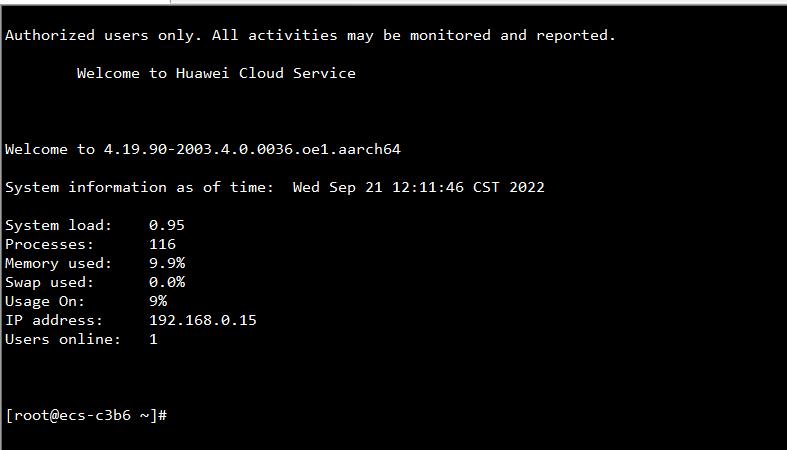The image size is (787, 450).
Task: Click the Memory used value 9.9%
Action: pos(167,263)
